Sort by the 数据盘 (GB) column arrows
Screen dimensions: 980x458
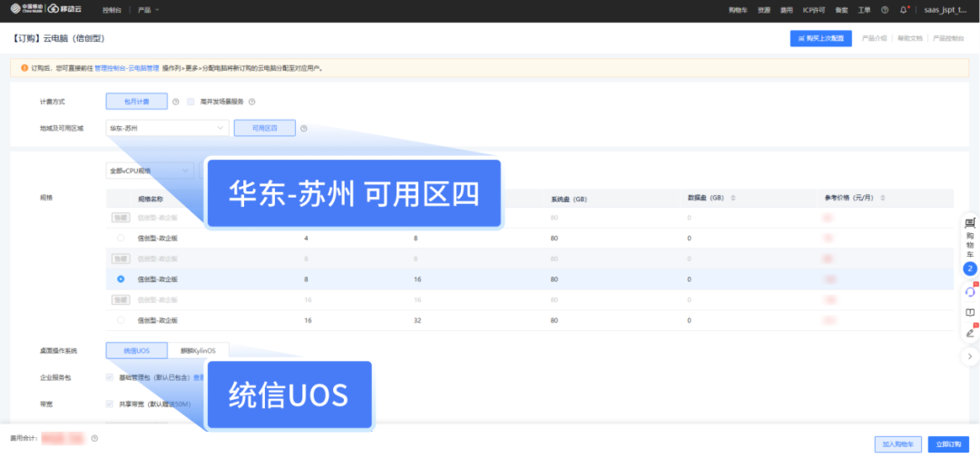point(733,198)
